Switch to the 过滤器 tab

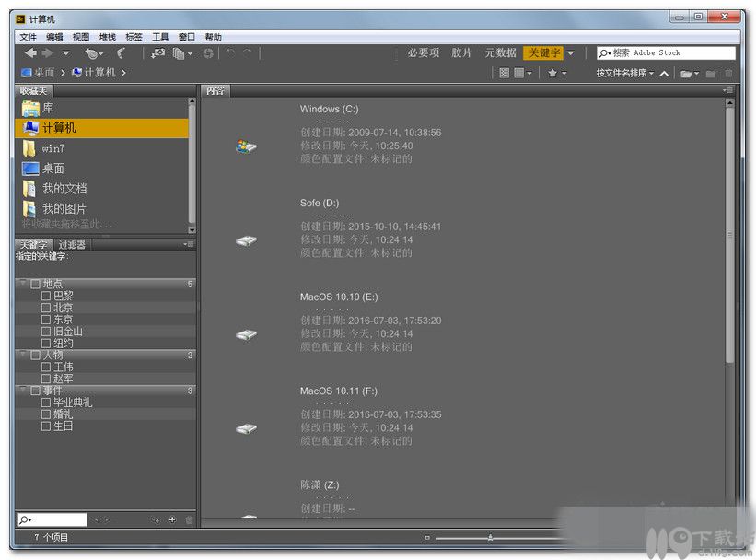pyautogui.click(x=72, y=245)
